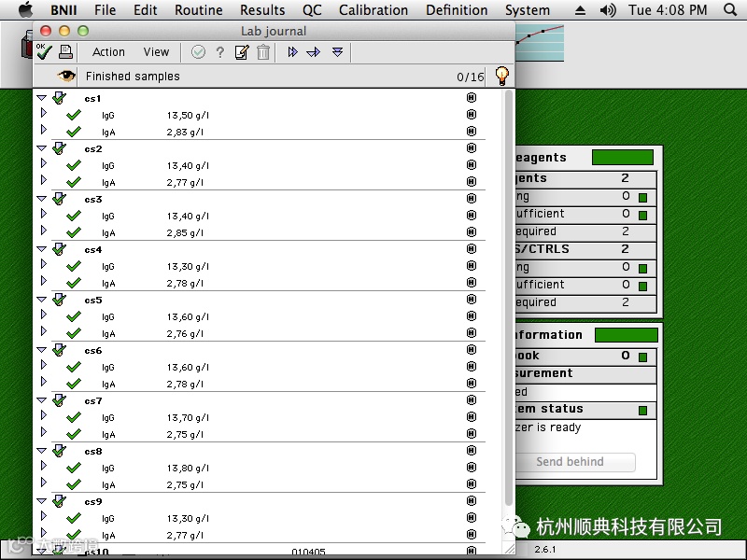The height and width of the screenshot is (560, 747).
Task: Expand the cs6 IgG 13,60 g/l row
Action: 44,365
